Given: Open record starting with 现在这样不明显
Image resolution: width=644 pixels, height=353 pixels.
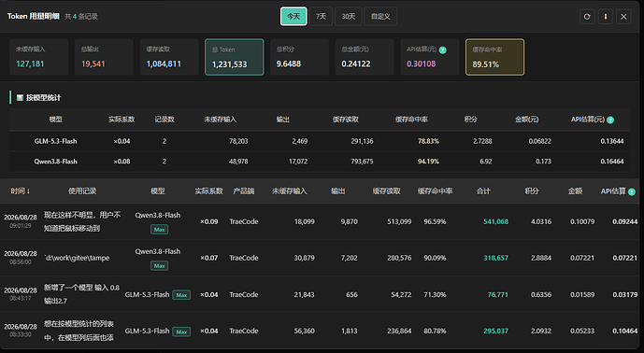Looking at the screenshot, I should click(82, 221).
